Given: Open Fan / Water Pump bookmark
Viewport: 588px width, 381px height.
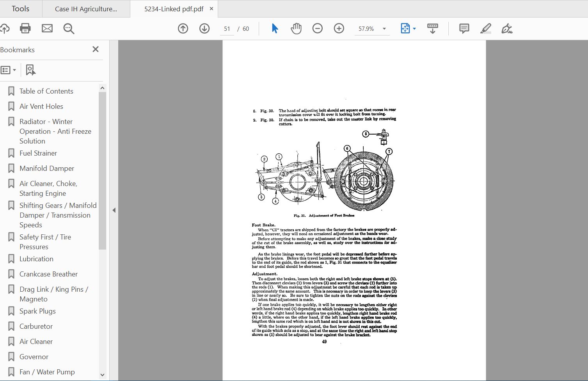Looking at the screenshot, I should click(47, 372).
